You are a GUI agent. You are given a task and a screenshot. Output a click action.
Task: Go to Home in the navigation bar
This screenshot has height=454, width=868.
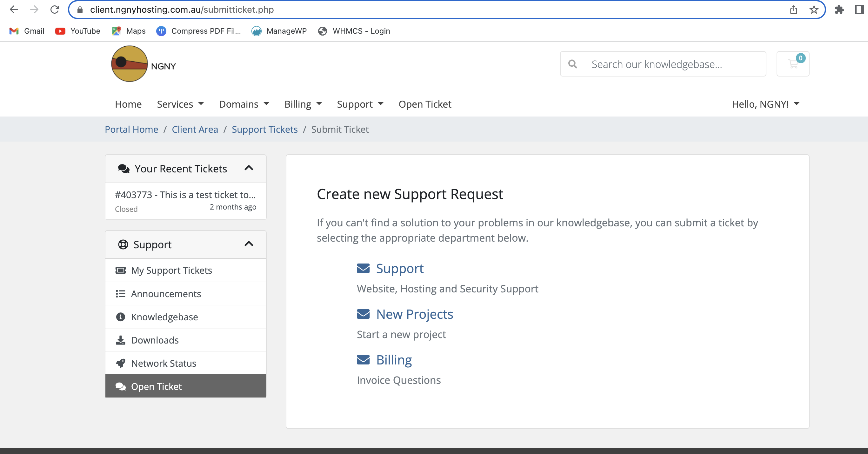pyautogui.click(x=128, y=104)
